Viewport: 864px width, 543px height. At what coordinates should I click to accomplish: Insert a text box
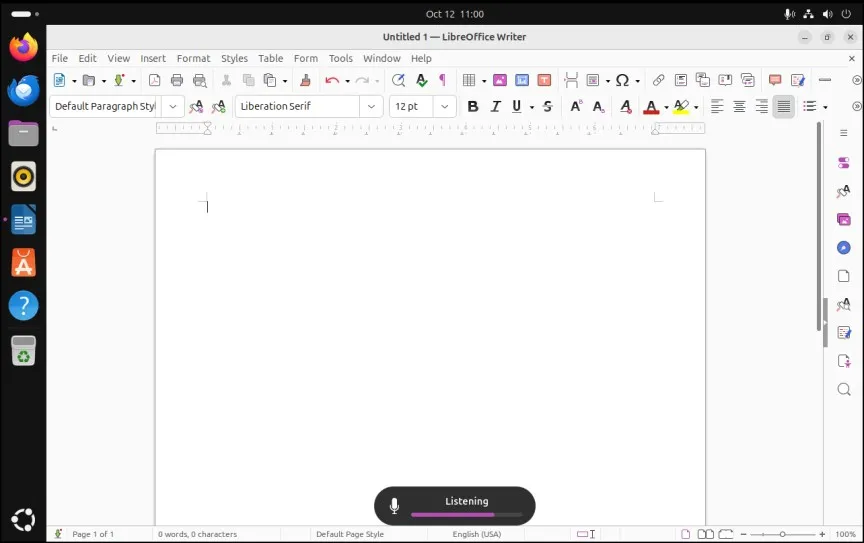click(x=544, y=80)
